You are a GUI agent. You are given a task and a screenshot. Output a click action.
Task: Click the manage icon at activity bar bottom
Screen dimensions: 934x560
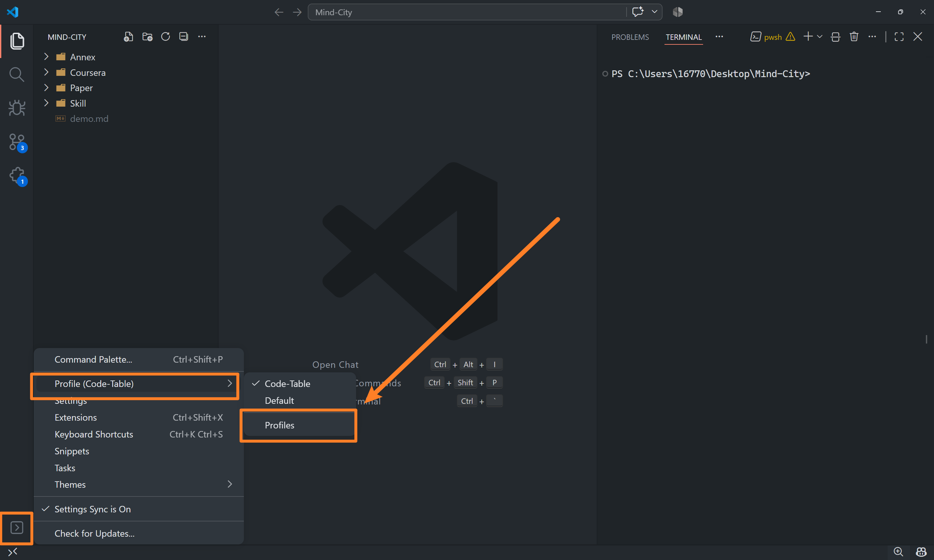tap(17, 528)
